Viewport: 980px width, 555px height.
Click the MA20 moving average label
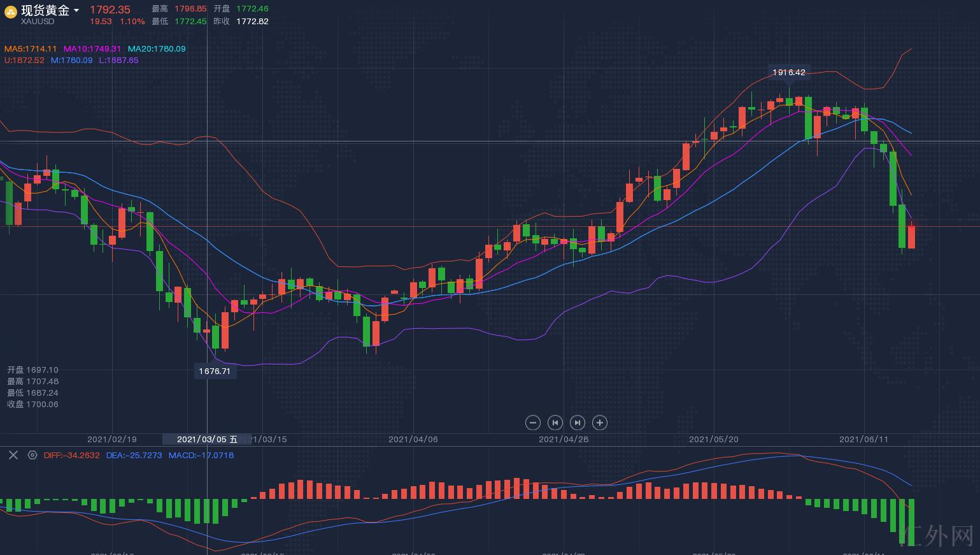pyautogui.click(x=157, y=49)
